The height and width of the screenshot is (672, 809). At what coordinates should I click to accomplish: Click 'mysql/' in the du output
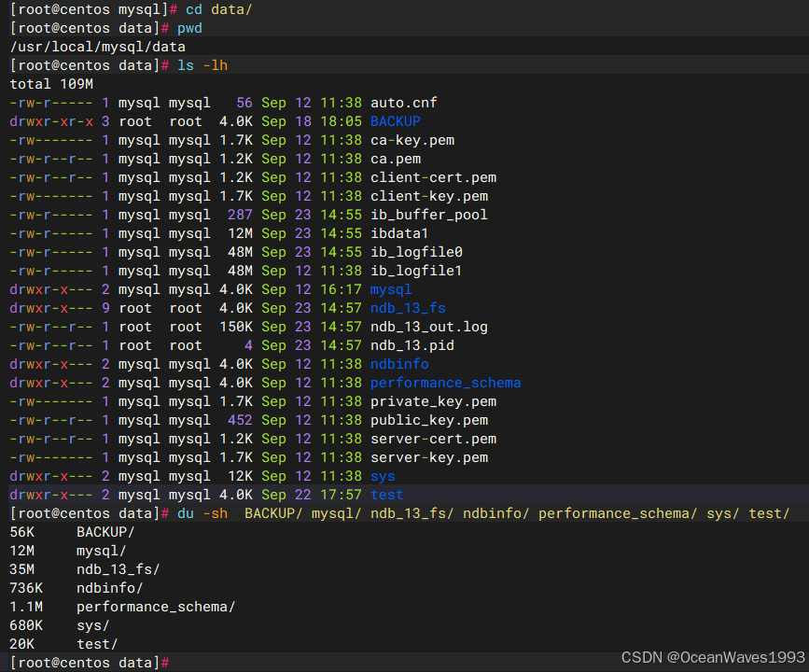pyautogui.click(x=101, y=551)
